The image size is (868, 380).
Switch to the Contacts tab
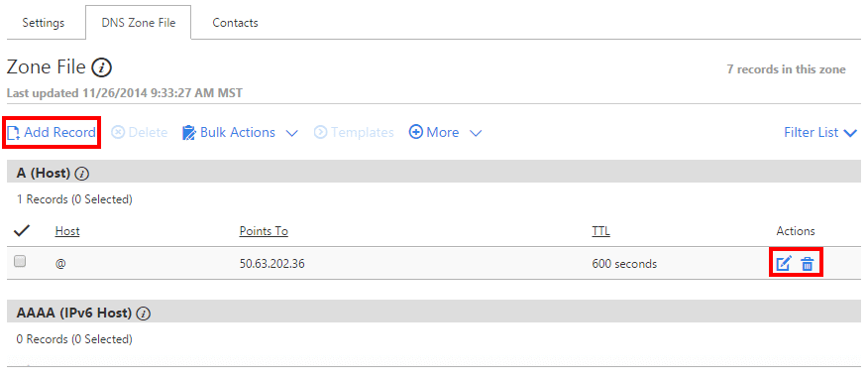[x=235, y=23]
